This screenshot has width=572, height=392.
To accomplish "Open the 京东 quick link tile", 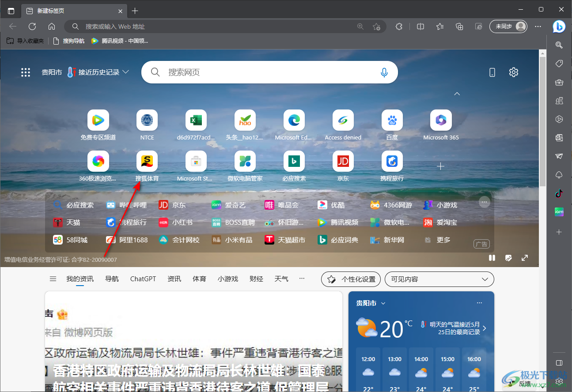I will (343, 166).
